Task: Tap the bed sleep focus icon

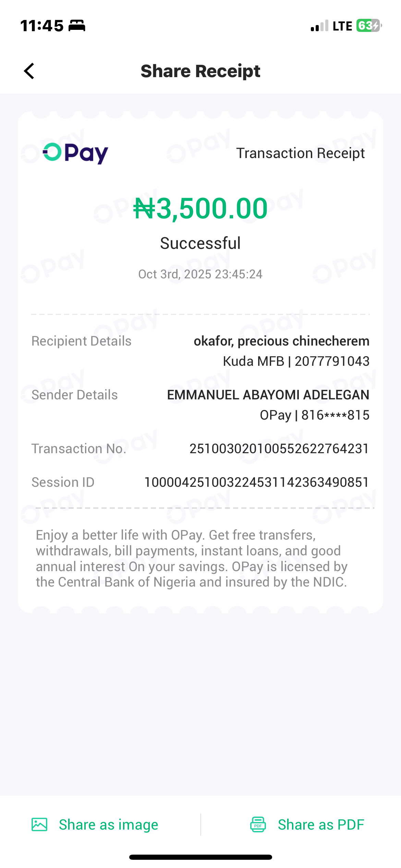Action: [77, 26]
